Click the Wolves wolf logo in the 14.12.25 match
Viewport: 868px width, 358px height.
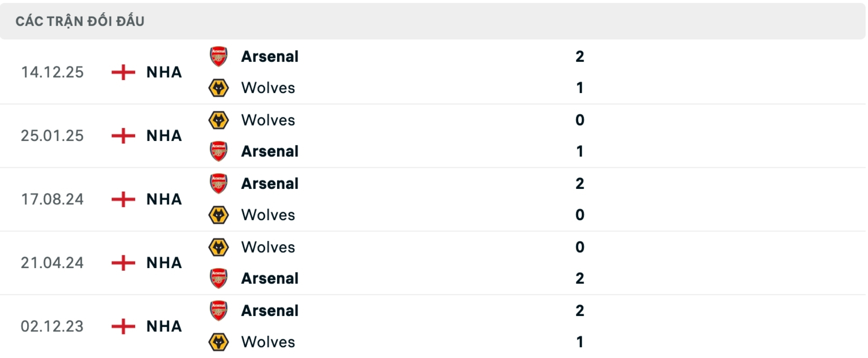(218, 88)
